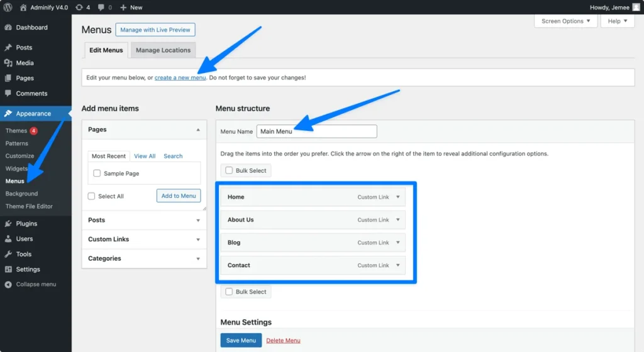The image size is (644, 352).
Task: Click the Tools wrench icon
Action: tap(8, 254)
